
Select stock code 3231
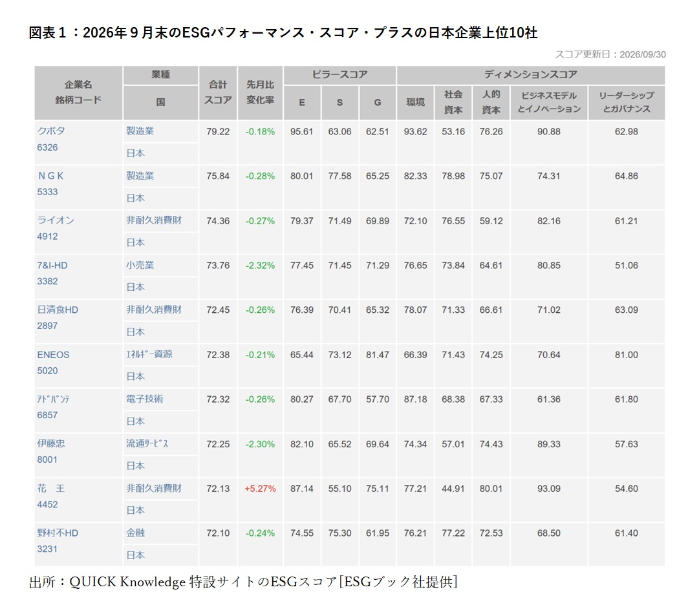point(47,549)
